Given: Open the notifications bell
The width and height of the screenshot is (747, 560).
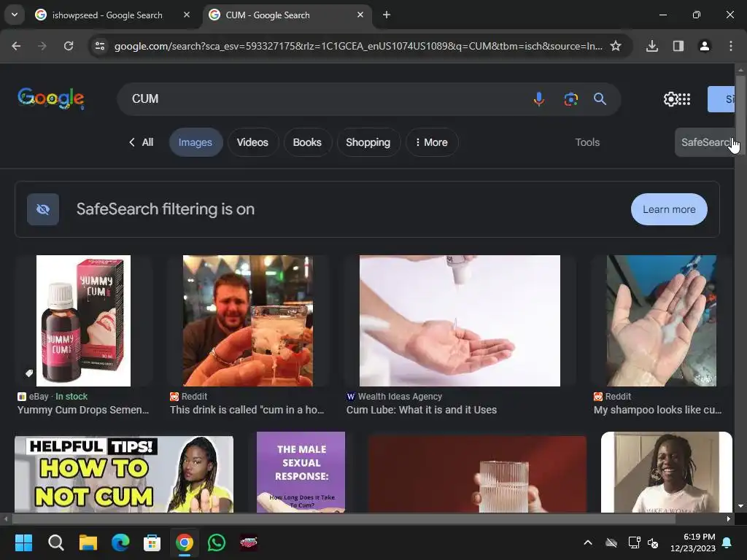Looking at the screenshot, I should [727, 542].
